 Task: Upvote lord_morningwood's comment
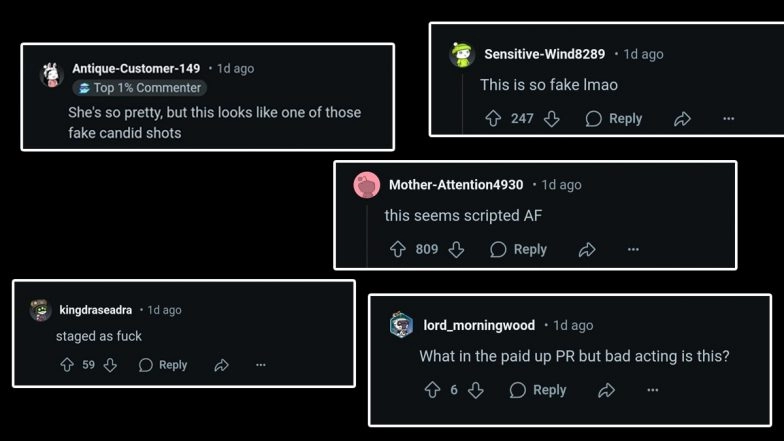pos(433,390)
